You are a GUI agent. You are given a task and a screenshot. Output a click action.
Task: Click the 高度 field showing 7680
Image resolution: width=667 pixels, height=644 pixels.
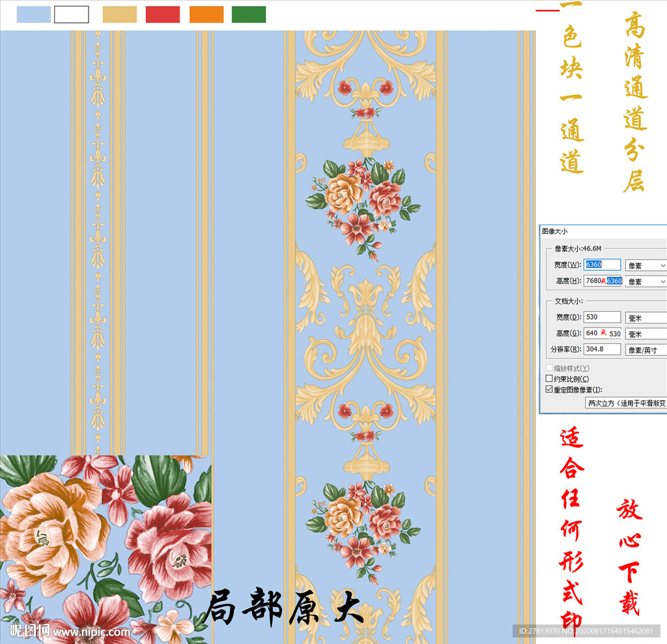594,279
